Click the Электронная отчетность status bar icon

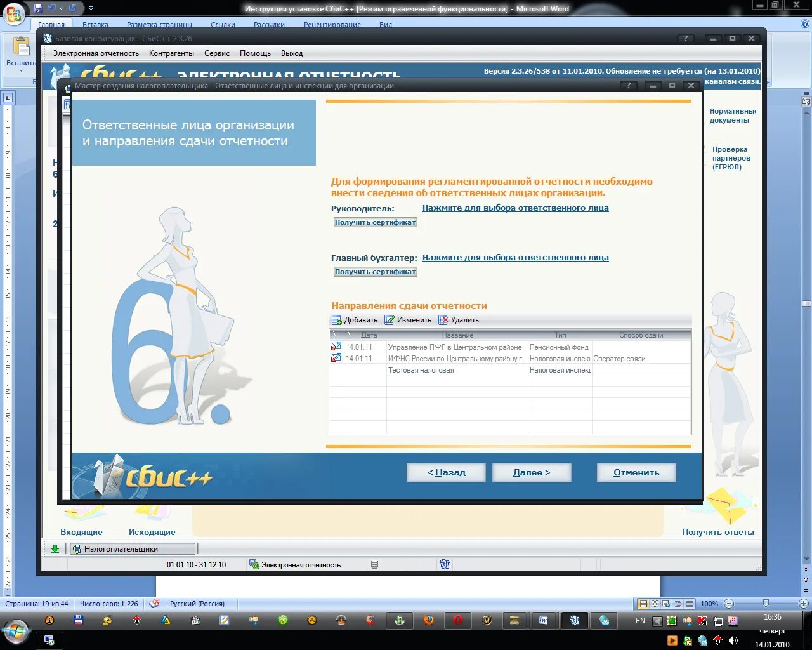pyautogui.click(x=254, y=564)
